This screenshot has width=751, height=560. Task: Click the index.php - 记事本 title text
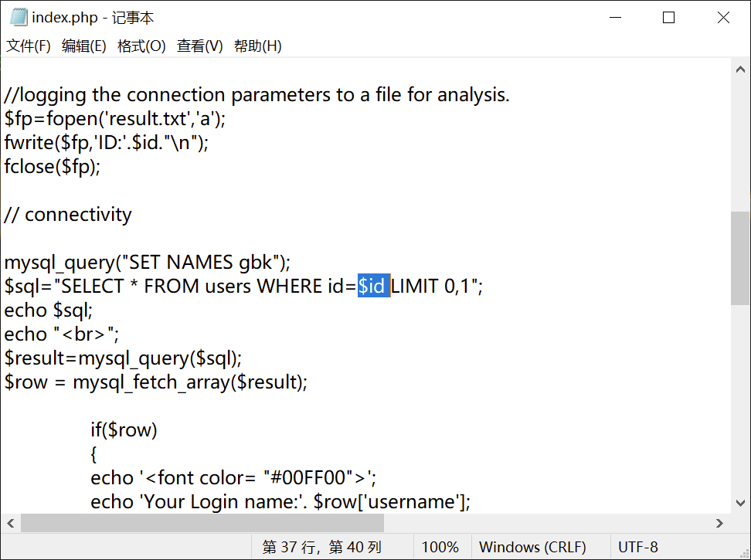(x=93, y=18)
